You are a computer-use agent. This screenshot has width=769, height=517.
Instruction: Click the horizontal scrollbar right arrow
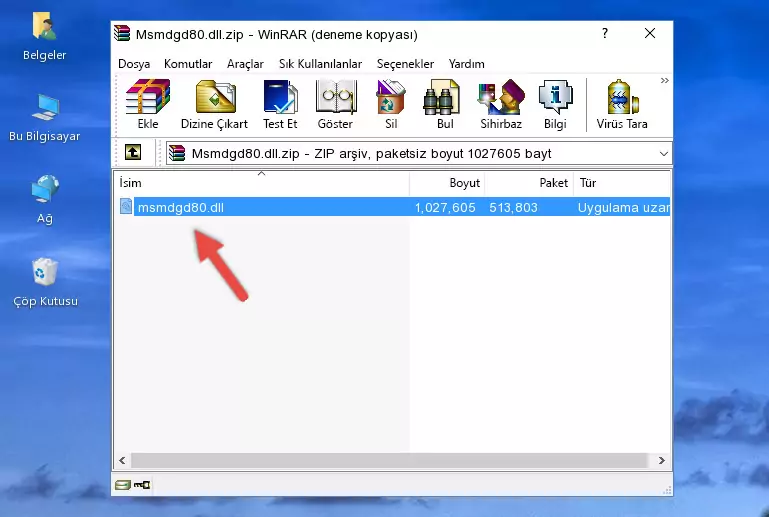click(662, 460)
